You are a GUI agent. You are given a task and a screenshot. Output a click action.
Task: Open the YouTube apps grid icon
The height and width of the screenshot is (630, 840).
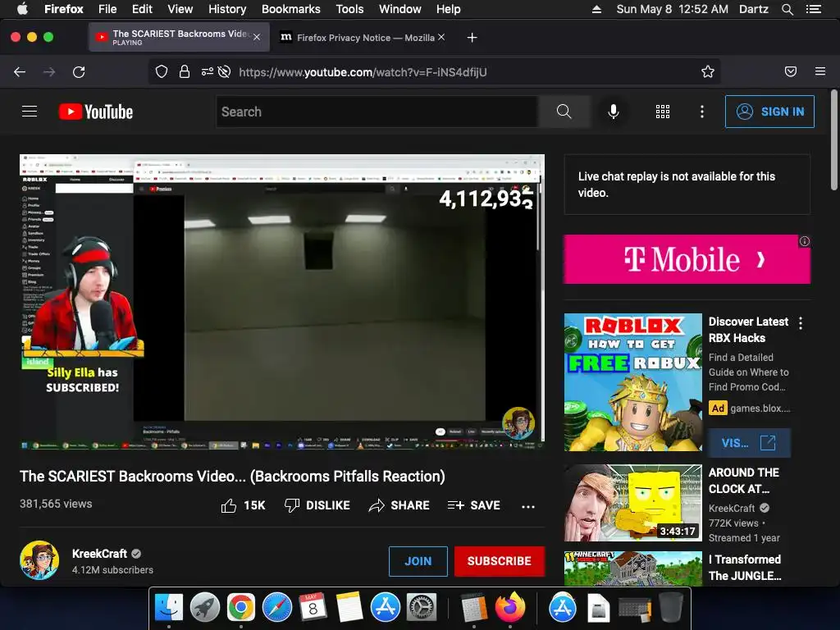pyautogui.click(x=663, y=112)
